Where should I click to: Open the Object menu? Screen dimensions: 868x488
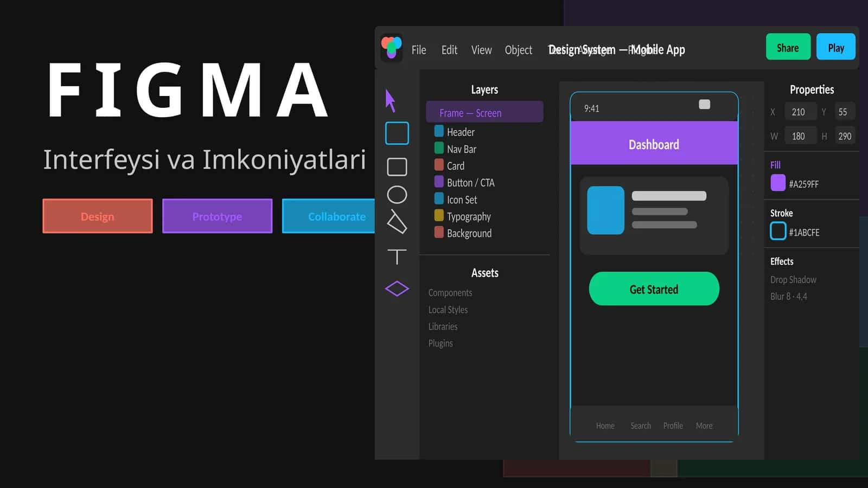(x=519, y=50)
